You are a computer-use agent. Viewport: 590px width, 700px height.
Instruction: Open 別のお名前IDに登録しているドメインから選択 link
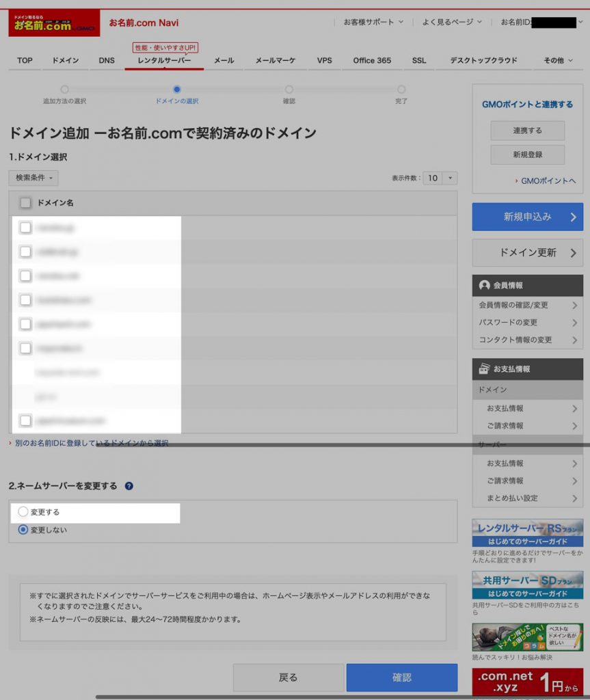pos(91,443)
